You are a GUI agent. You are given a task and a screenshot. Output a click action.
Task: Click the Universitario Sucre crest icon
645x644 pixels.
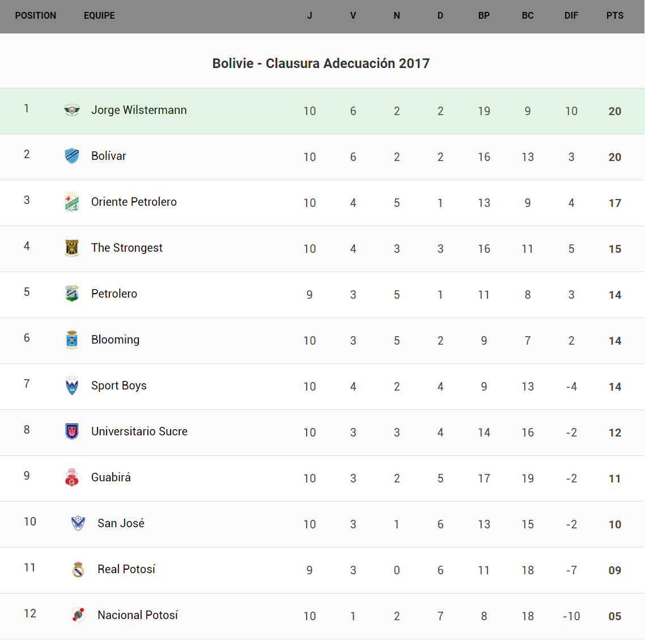click(x=72, y=431)
